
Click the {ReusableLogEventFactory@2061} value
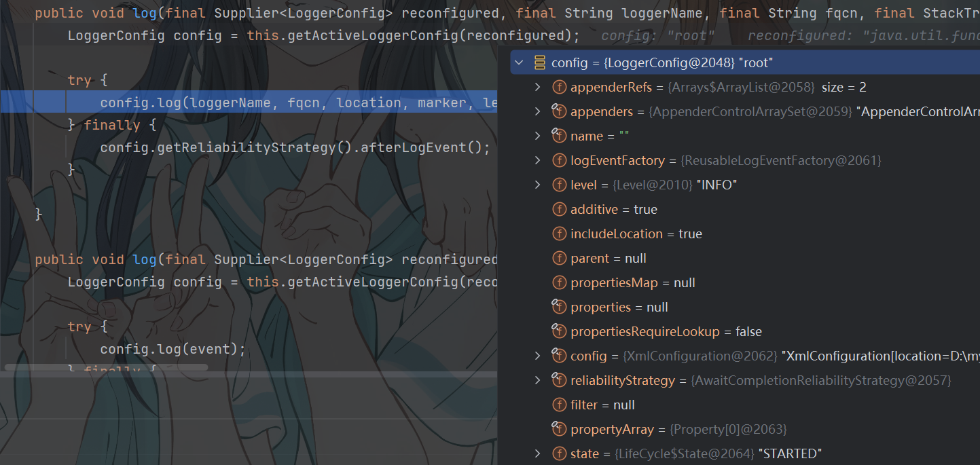pos(781,161)
